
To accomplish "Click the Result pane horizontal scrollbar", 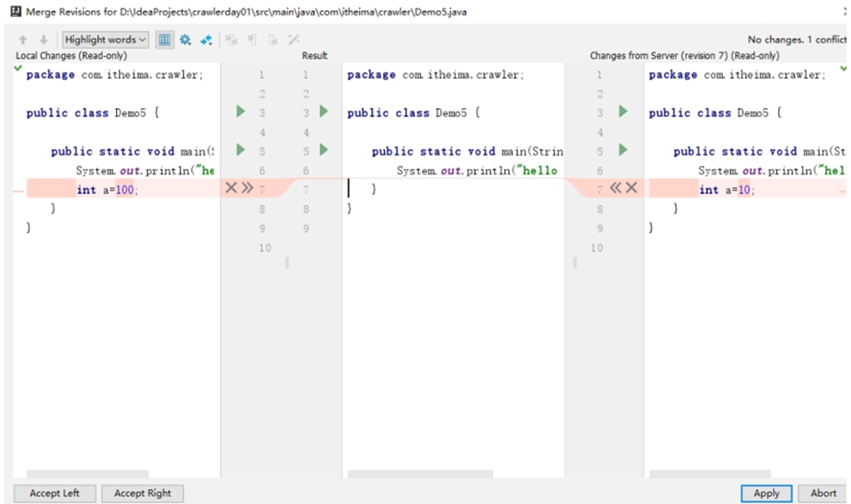I will pos(420,474).
